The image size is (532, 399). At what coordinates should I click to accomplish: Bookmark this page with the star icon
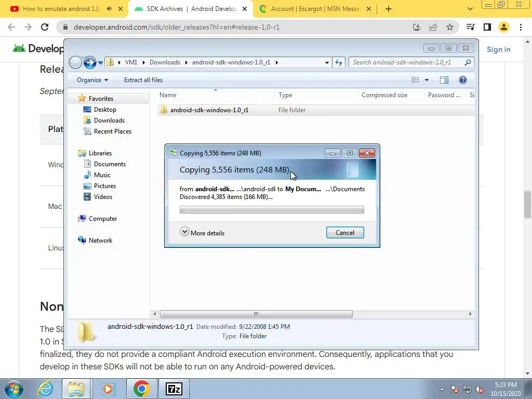(450, 27)
